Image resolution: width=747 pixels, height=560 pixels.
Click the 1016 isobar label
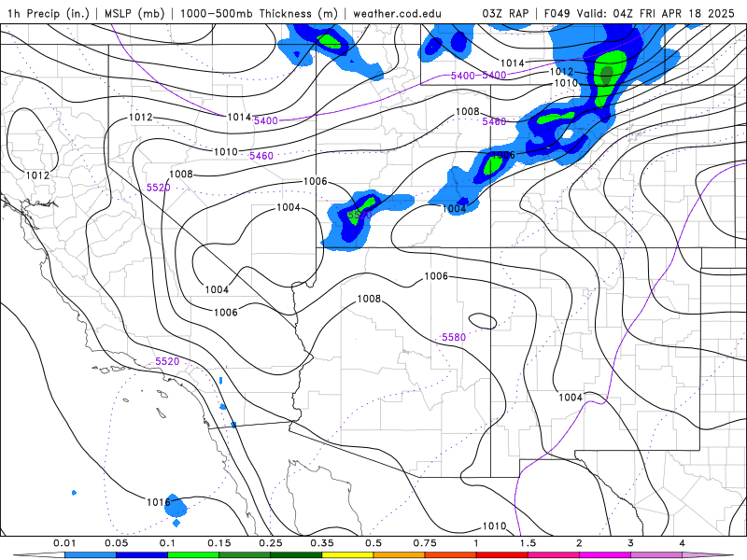coord(158,502)
